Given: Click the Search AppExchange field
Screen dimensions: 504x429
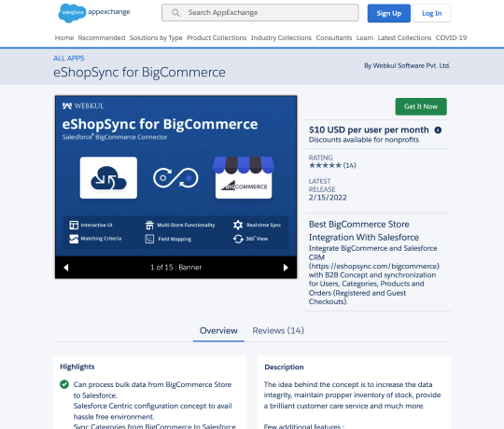Looking at the screenshot, I should pyautogui.click(x=260, y=12).
